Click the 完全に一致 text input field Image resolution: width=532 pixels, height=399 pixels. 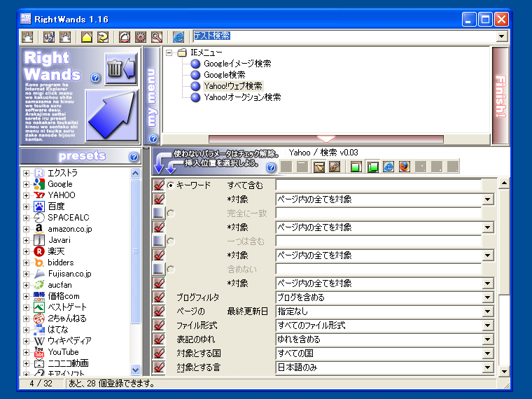click(x=379, y=213)
